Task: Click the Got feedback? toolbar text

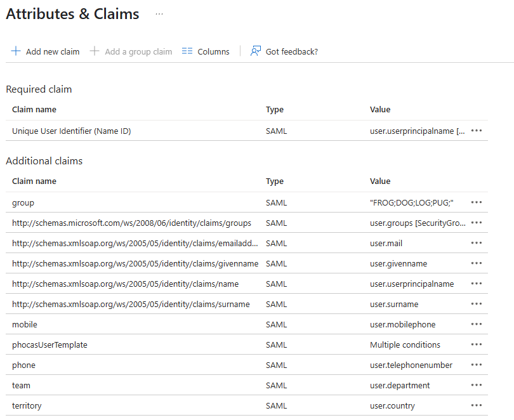Action: tap(292, 52)
